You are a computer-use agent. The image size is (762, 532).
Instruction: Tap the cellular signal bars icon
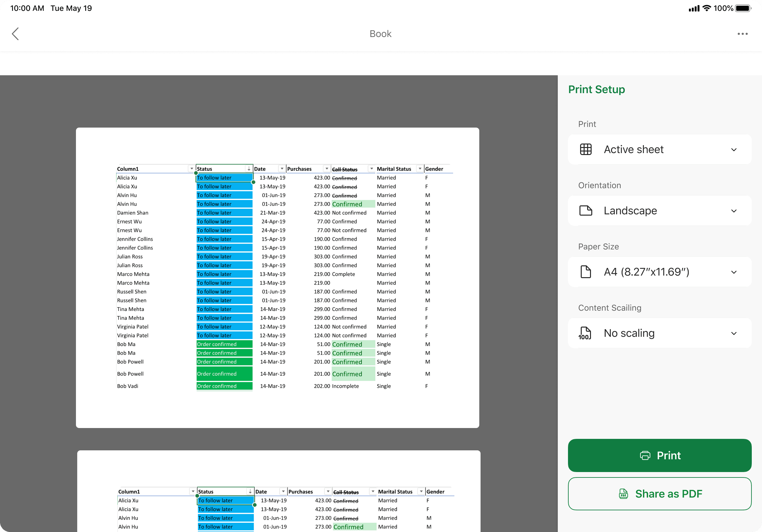[694, 8]
